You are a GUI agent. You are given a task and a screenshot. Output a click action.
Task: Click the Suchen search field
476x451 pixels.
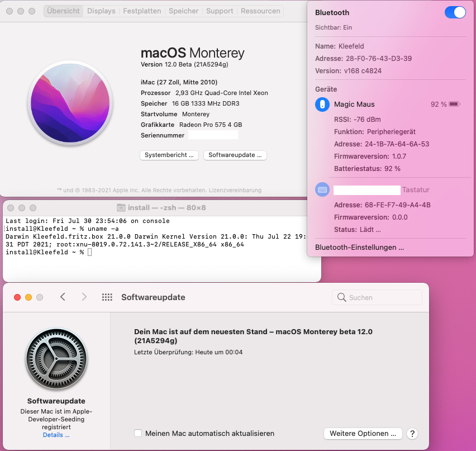(377, 297)
